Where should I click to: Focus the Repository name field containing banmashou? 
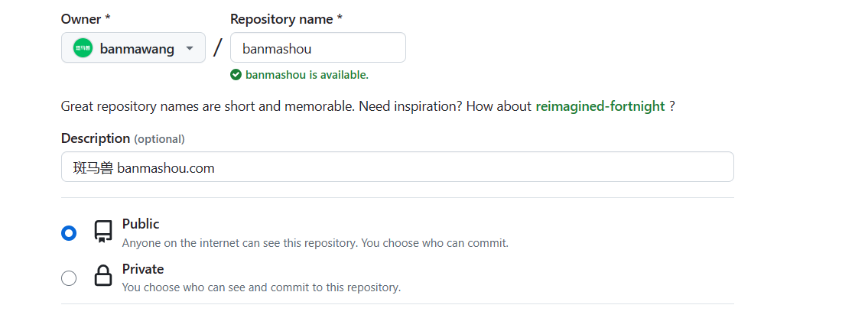click(x=317, y=47)
